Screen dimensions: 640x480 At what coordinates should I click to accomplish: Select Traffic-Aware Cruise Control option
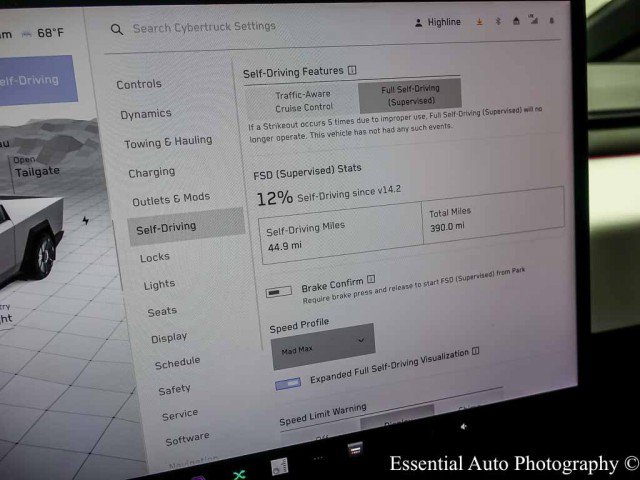[x=303, y=100]
